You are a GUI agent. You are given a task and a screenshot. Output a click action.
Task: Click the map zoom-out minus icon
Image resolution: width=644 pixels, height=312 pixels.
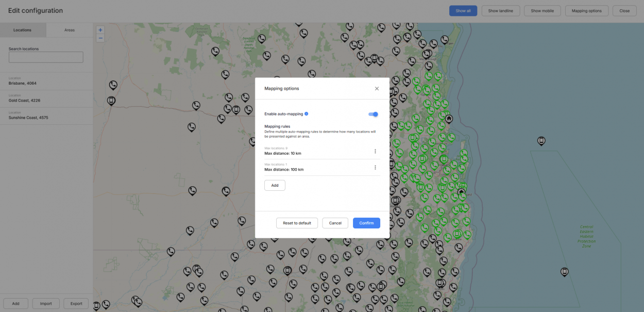[x=100, y=38]
